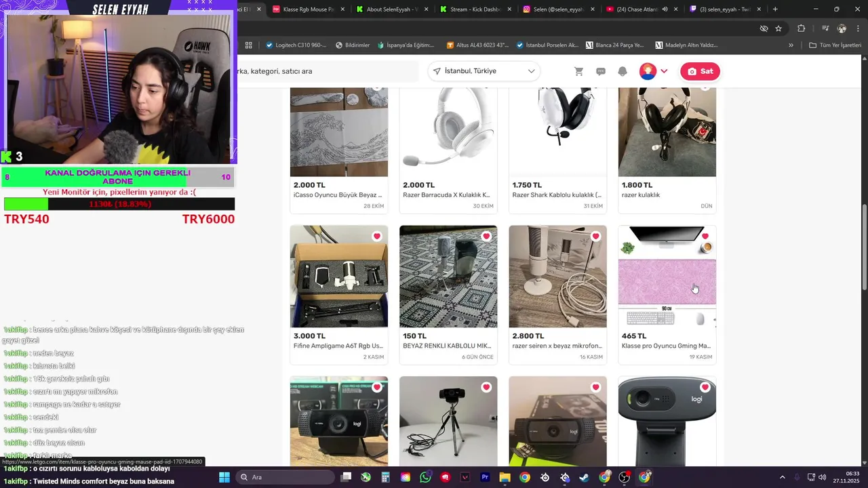Open Altus AL43 6023 bookmark
Viewport: 868px width, 488px height.
click(477, 45)
